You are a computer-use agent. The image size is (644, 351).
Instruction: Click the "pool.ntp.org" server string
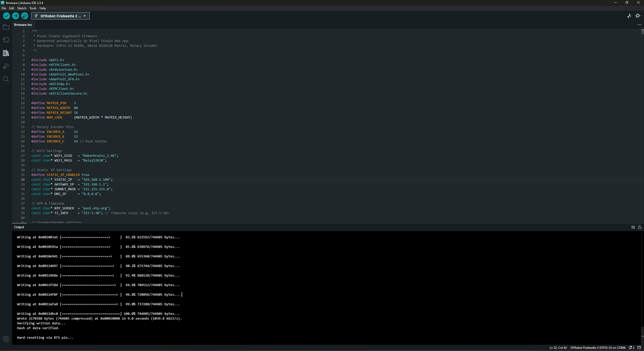95,208
